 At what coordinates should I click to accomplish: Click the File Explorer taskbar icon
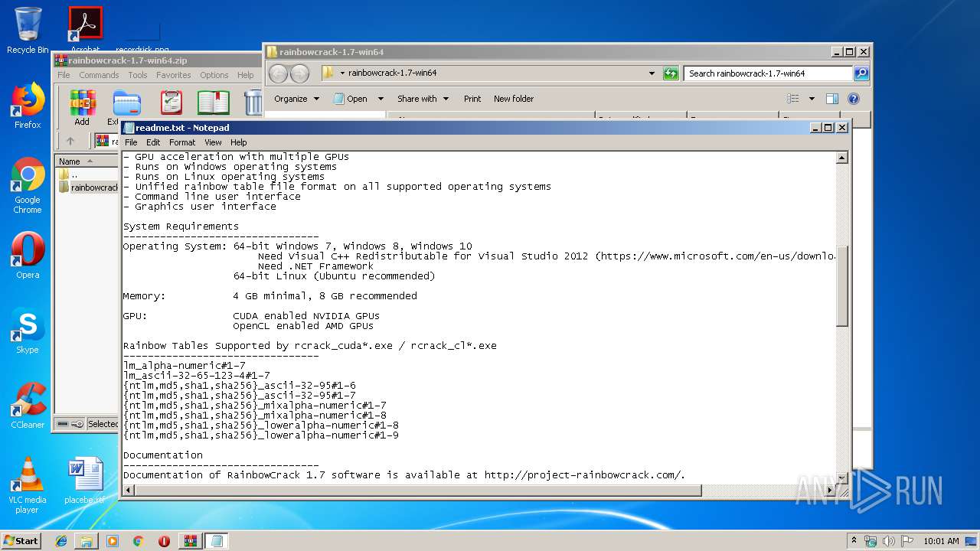pos(87,541)
